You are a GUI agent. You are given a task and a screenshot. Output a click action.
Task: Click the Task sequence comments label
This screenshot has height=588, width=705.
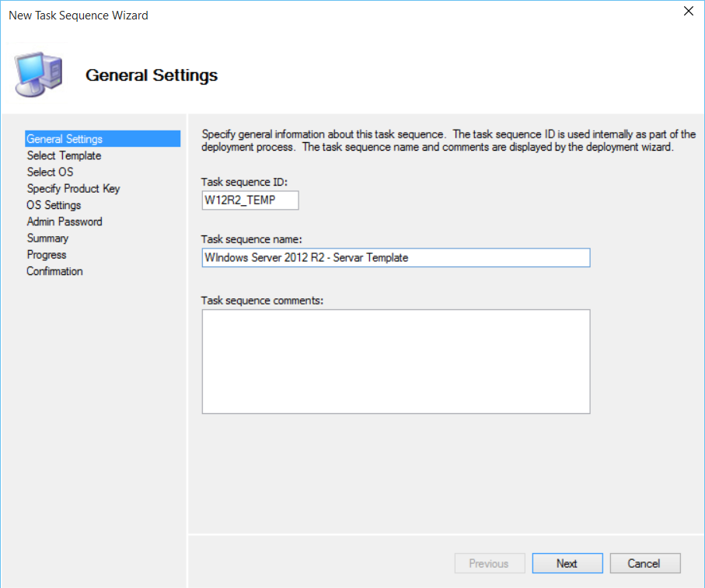[x=262, y=300]
